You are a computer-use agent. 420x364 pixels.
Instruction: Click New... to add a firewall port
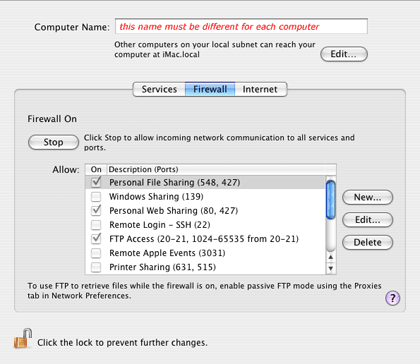click(x=367, y=197)
